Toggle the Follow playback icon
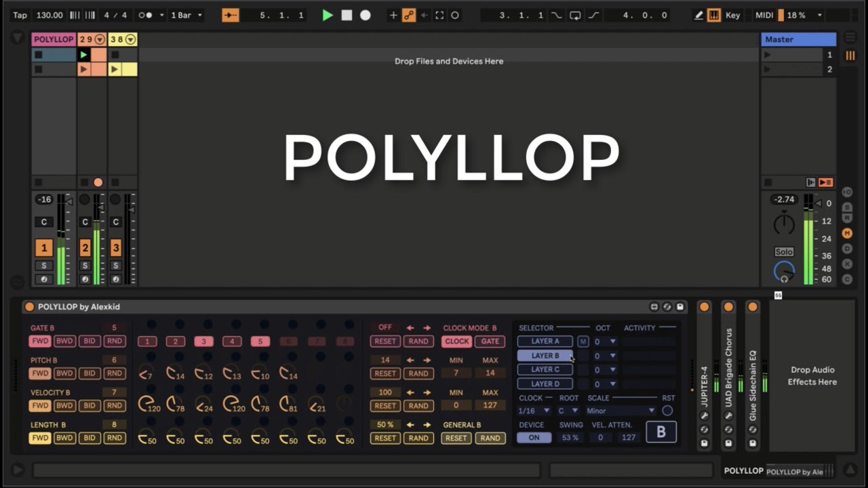Image resolution: width=868 pixels, height=488 pixels. [x=231, y=15]
